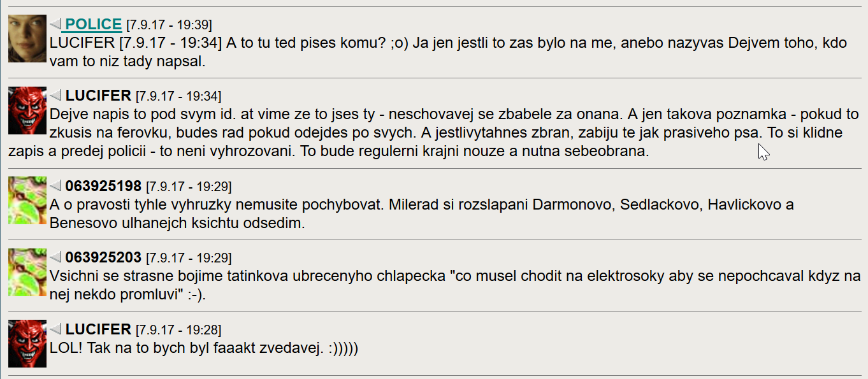Screen dimensions: 868x379
Task: Click the green avatar of user 063925198
Action: click(27, 201)
